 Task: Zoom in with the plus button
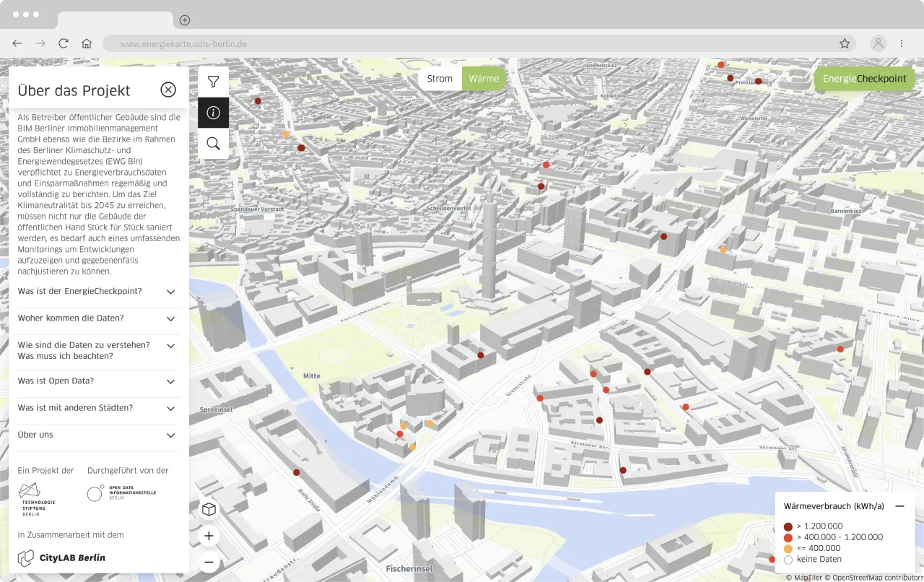pos(209,536)
